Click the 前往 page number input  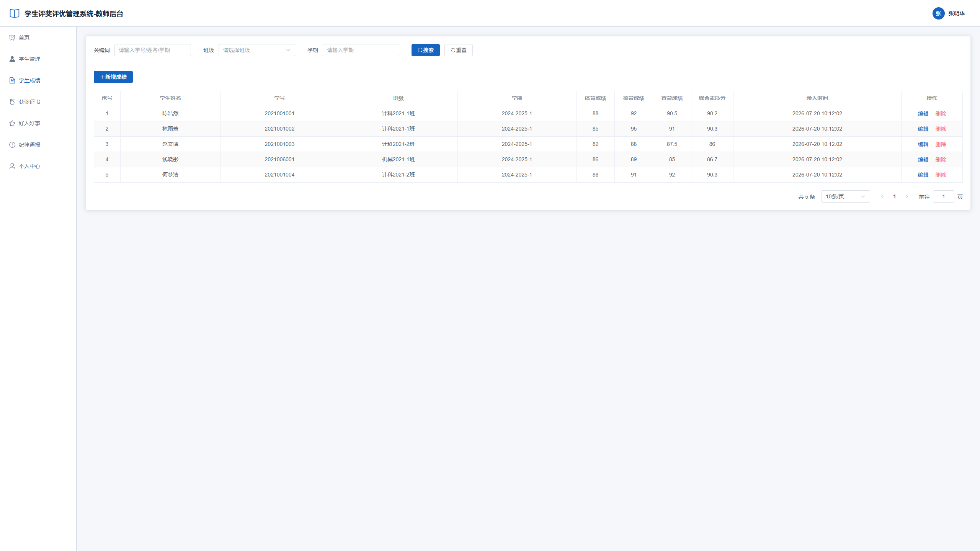coord(943,196)
